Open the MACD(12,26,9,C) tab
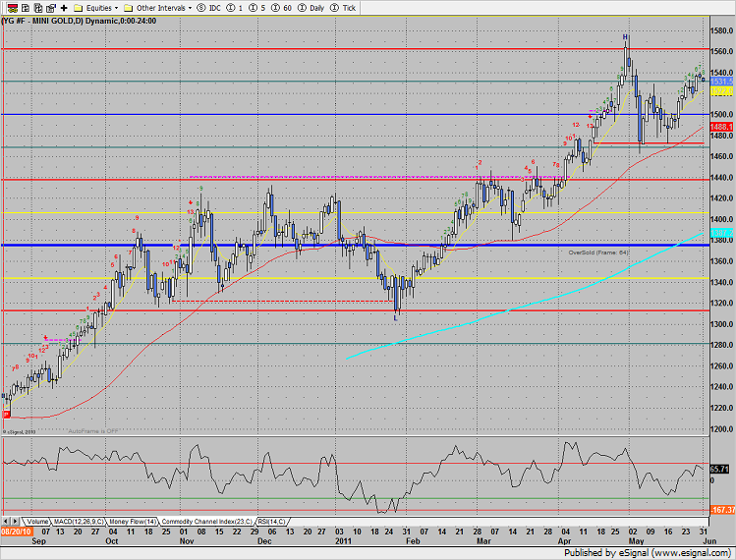The height and width of the screenshot is (560, 736). 79,522
